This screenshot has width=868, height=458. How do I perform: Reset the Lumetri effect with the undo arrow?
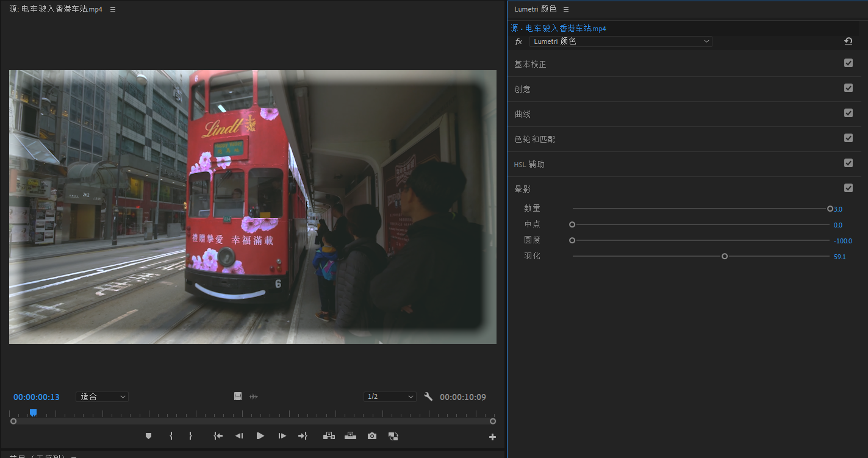coord(848,41)
